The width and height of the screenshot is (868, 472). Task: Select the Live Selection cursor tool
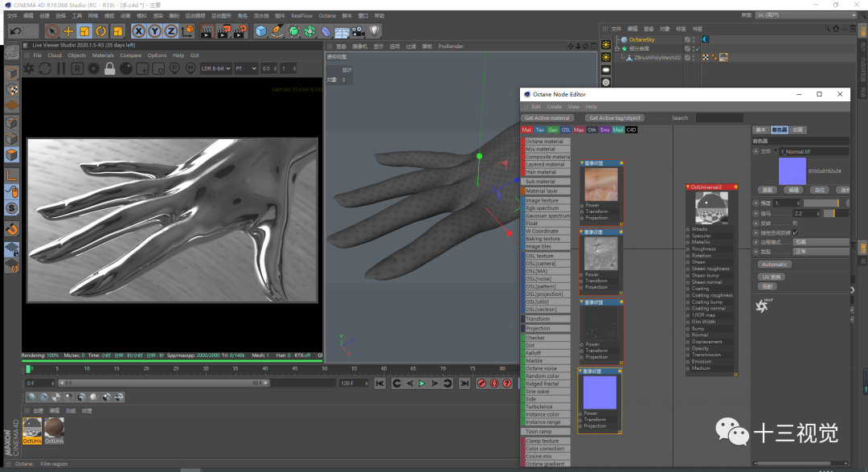pyautogui.click(x=52, y=31)
